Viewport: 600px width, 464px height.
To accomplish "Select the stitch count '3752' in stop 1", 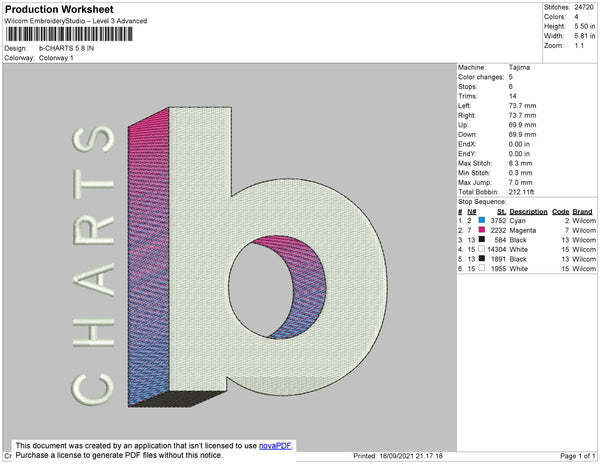I will [x=498, y=221].
